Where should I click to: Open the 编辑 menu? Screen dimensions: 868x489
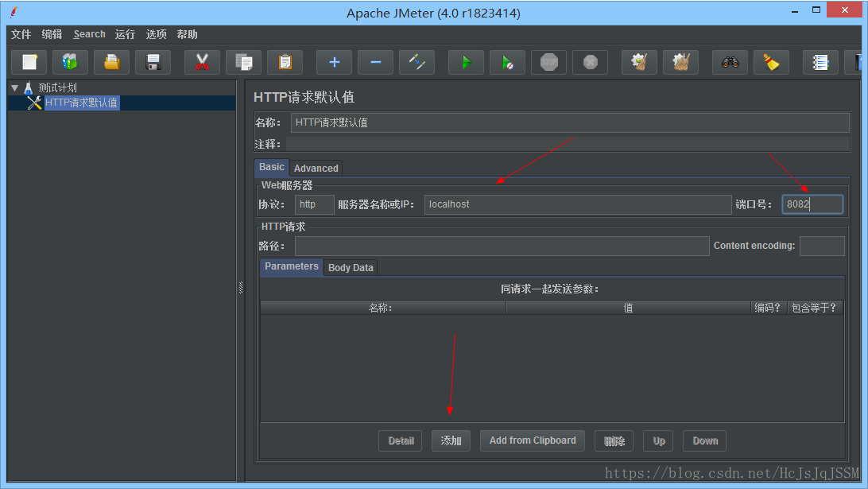[52, 34]
